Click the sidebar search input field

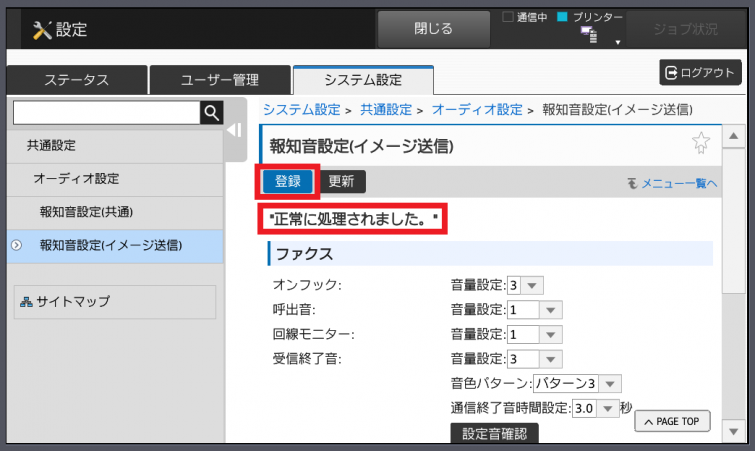coord(105,113)
